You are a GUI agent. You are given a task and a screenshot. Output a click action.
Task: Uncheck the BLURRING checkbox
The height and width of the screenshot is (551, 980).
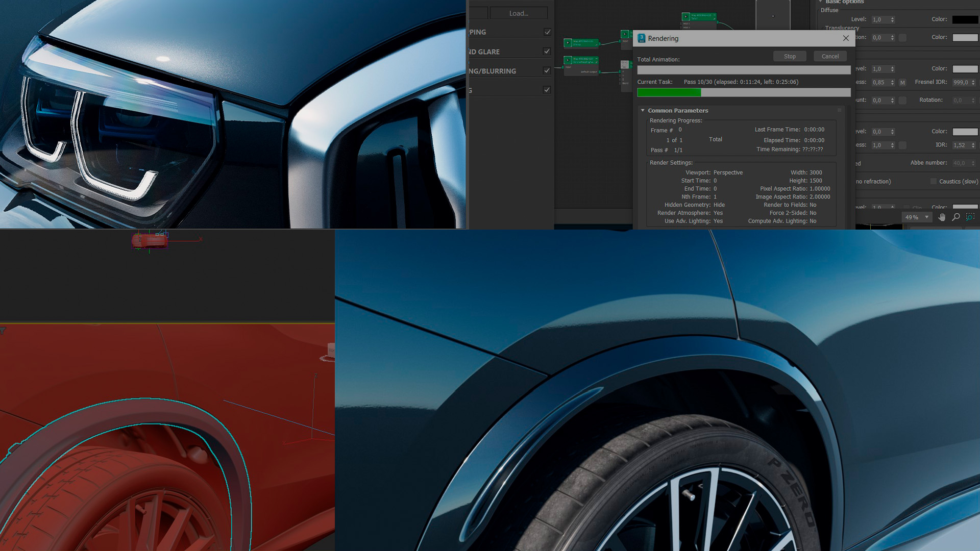click(x=547, y=71)
